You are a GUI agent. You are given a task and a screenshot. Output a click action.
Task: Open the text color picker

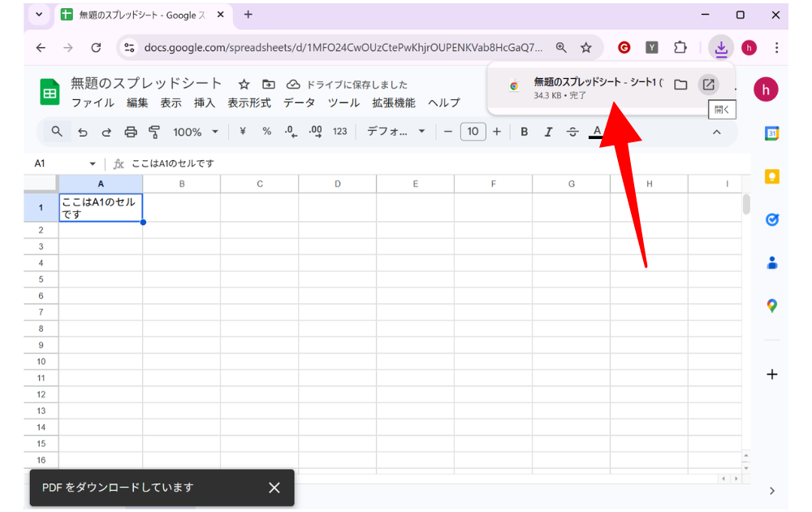click(x=597, y=132)
